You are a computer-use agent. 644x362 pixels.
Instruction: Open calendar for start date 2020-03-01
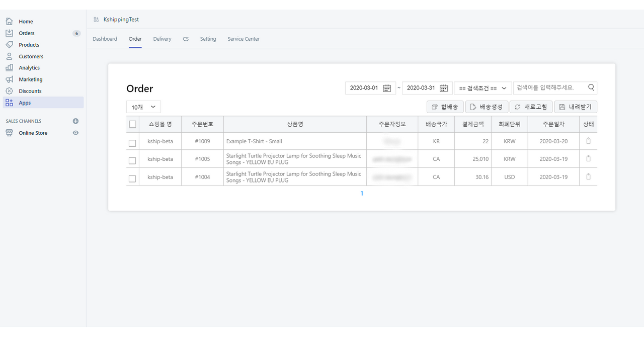click(x=387, y=88)
